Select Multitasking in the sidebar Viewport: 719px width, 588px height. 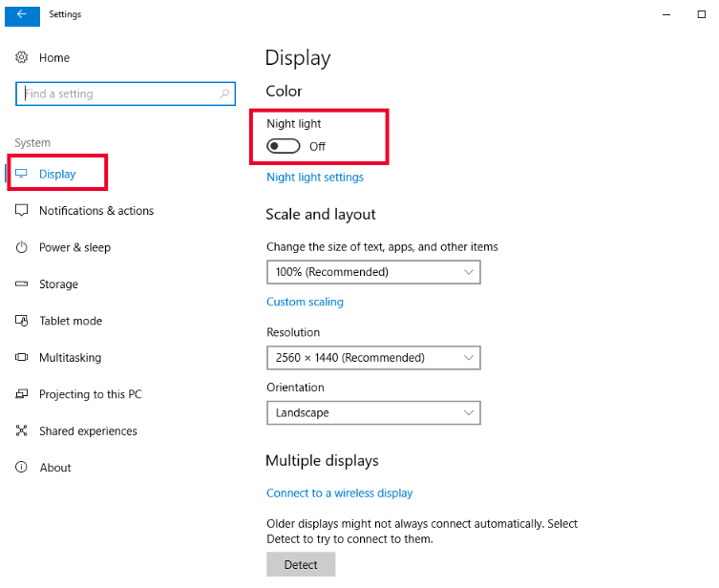(70, 357)
